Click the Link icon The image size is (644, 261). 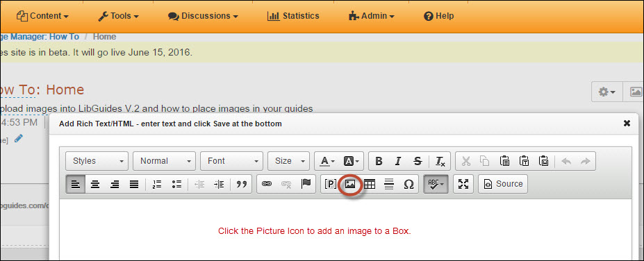[267, 184]
